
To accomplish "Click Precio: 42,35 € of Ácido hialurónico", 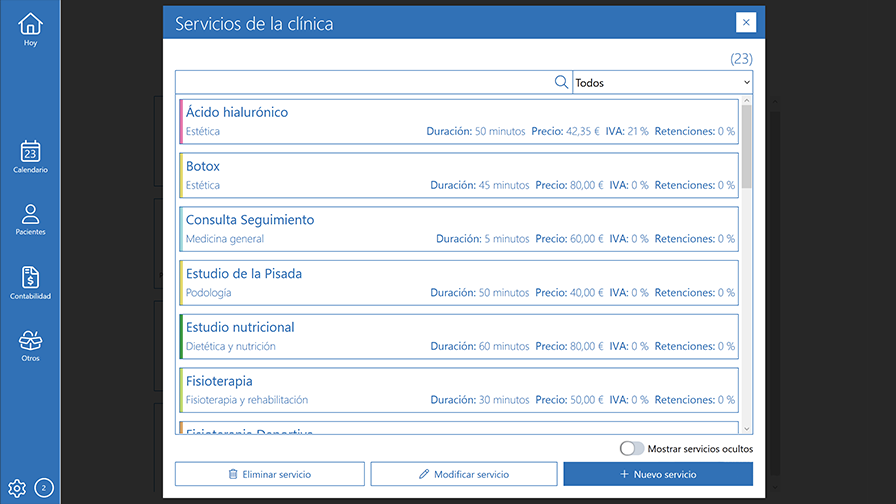I will 565,131.
